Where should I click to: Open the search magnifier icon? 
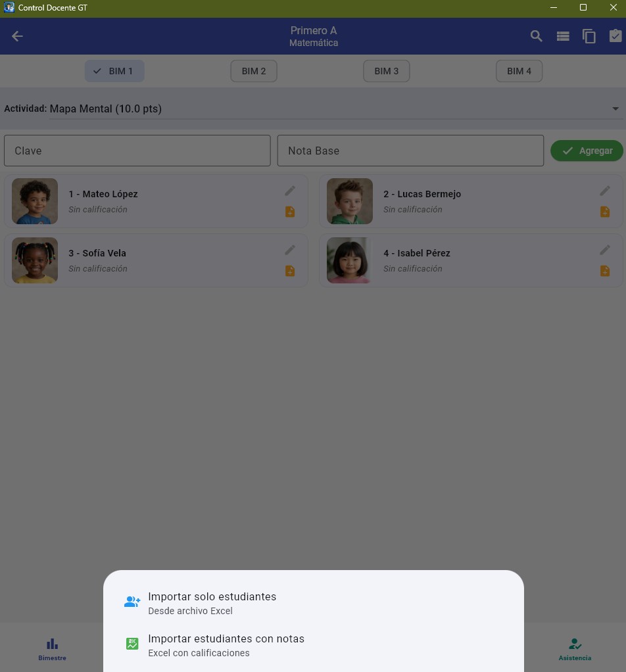[x=536, y=36]
